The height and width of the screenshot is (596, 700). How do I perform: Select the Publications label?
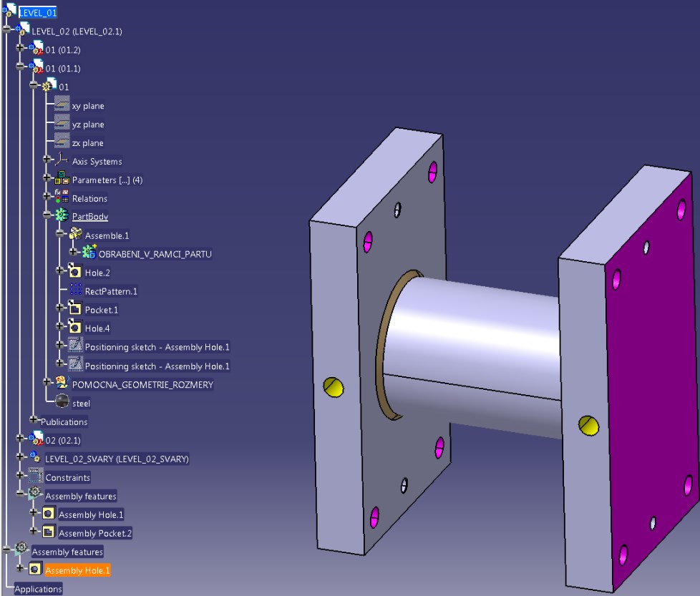click(64, 421)
